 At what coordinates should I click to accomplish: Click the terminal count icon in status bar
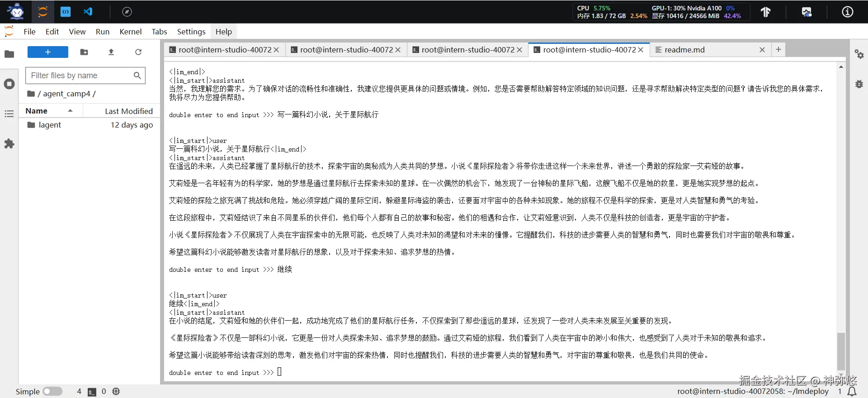92,392
